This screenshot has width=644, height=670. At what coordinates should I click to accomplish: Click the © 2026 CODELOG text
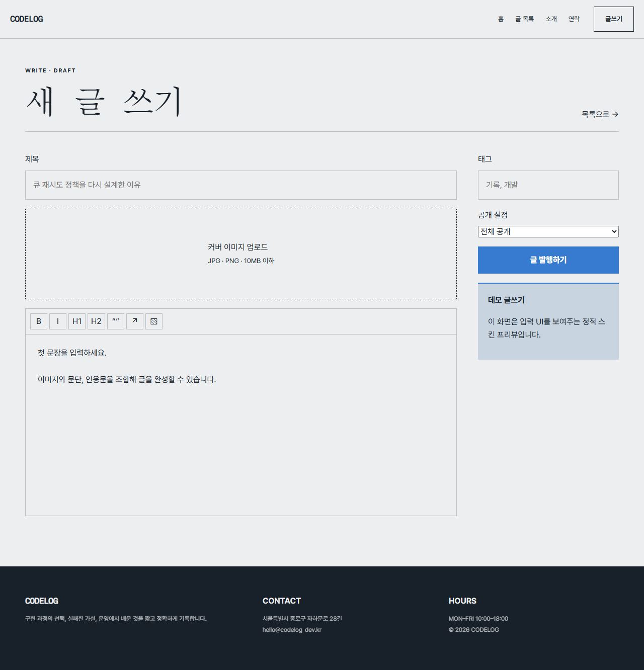[474, 630]
